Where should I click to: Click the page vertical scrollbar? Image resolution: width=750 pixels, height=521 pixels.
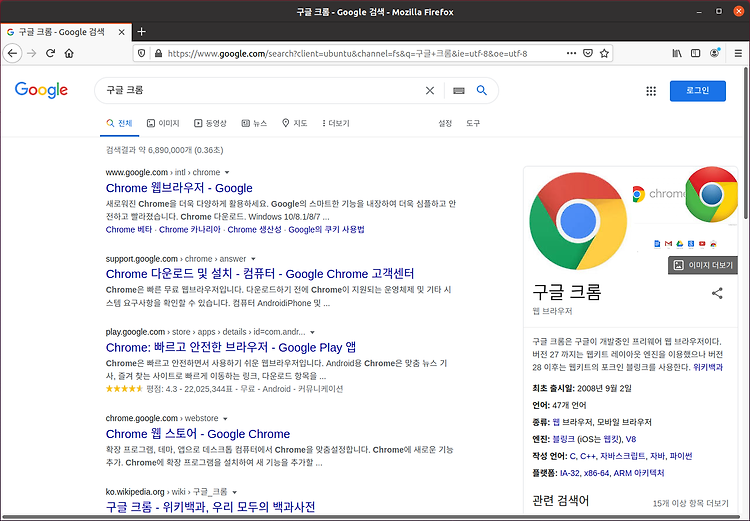(746, 144)
